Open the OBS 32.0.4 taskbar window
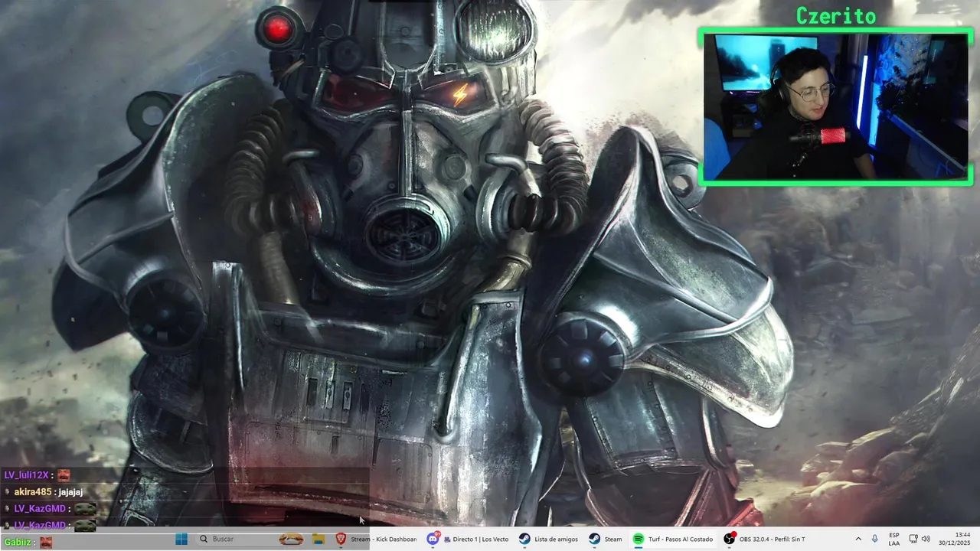This screenshot has height=551, width=980. pyautogui.click(x=764, y=539)
